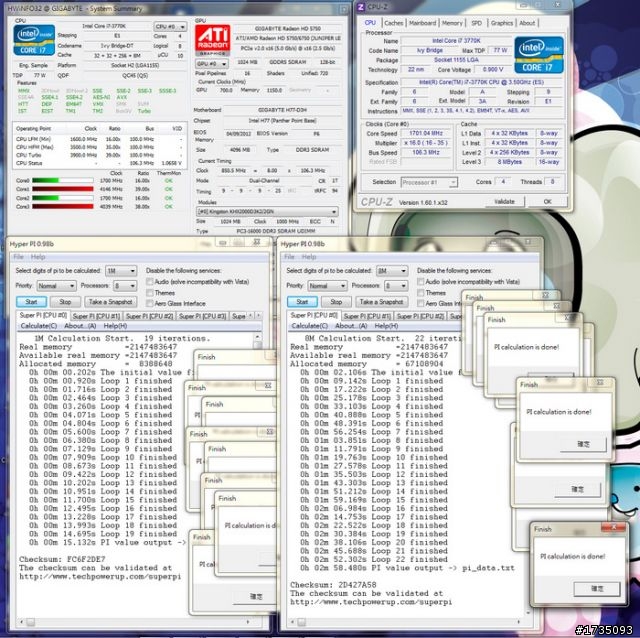Viewport: 640px width, 638px height.
Task: Open the Processor #1 selection dropdown in CPU-Z
Action: 429,182
